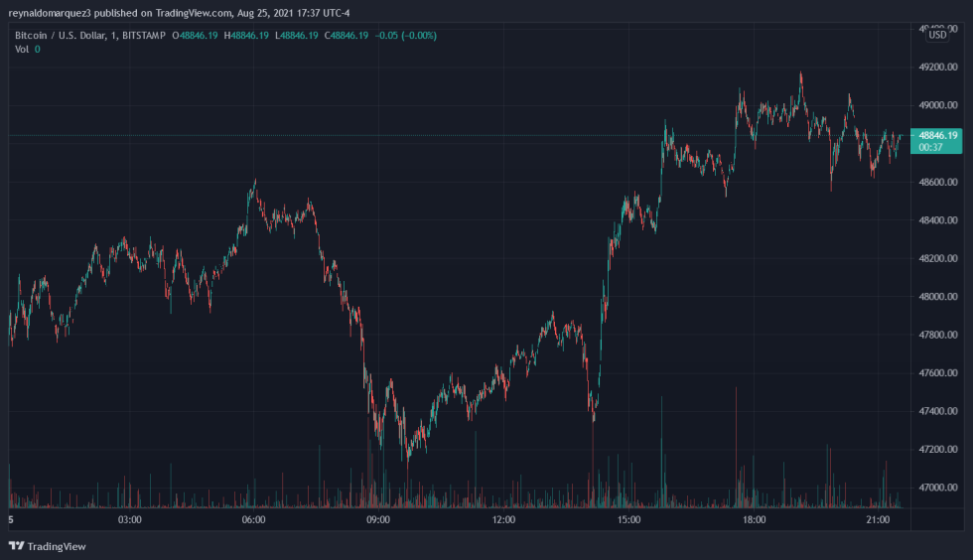
Task: Click the 15:00 time axis label
Action: pyautogui.click(x=628, y=519)
